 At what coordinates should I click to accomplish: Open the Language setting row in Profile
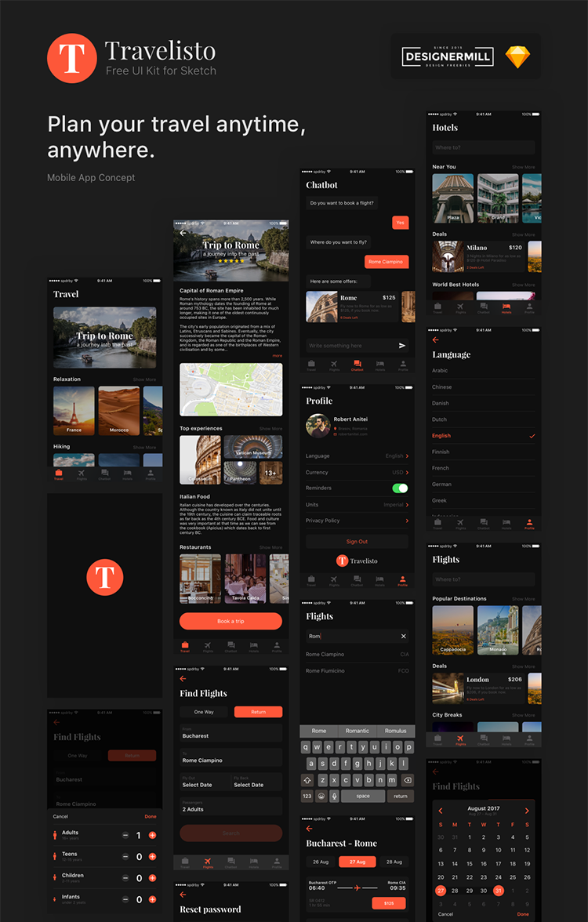tap(357, 456)
